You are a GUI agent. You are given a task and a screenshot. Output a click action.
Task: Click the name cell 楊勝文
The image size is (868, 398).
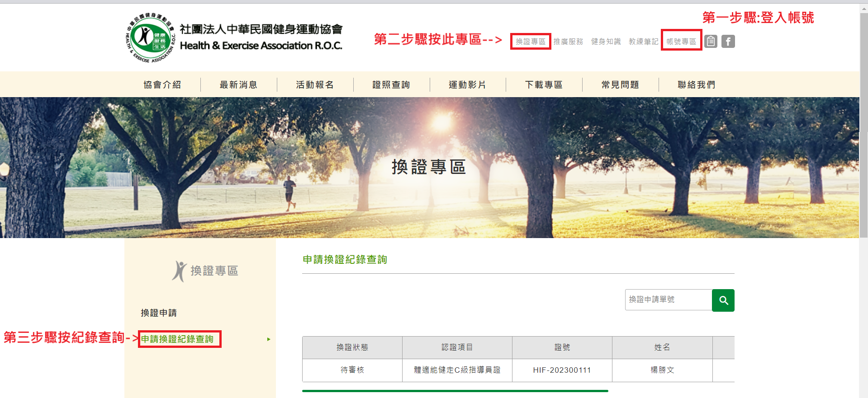(x=662, y=370)
